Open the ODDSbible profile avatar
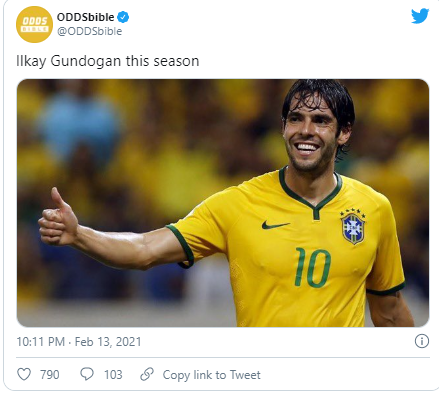Screen dimensions: 439x401 click(x=34, y=24)
